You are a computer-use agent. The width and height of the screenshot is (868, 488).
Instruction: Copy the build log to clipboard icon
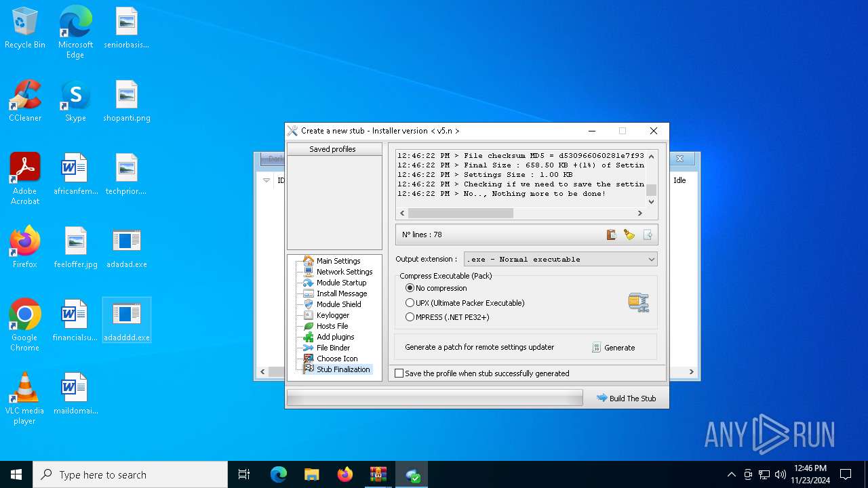611,235
